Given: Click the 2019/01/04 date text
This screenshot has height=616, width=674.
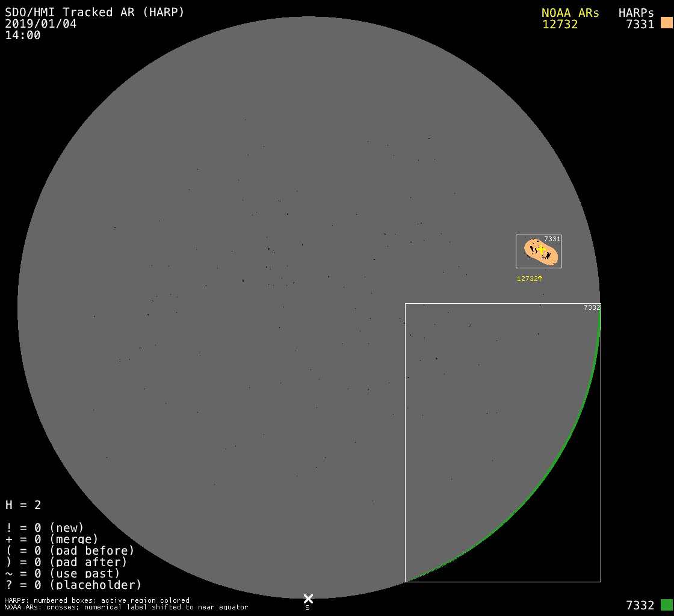Looking at the screenshot, I should tap(41, 24).
